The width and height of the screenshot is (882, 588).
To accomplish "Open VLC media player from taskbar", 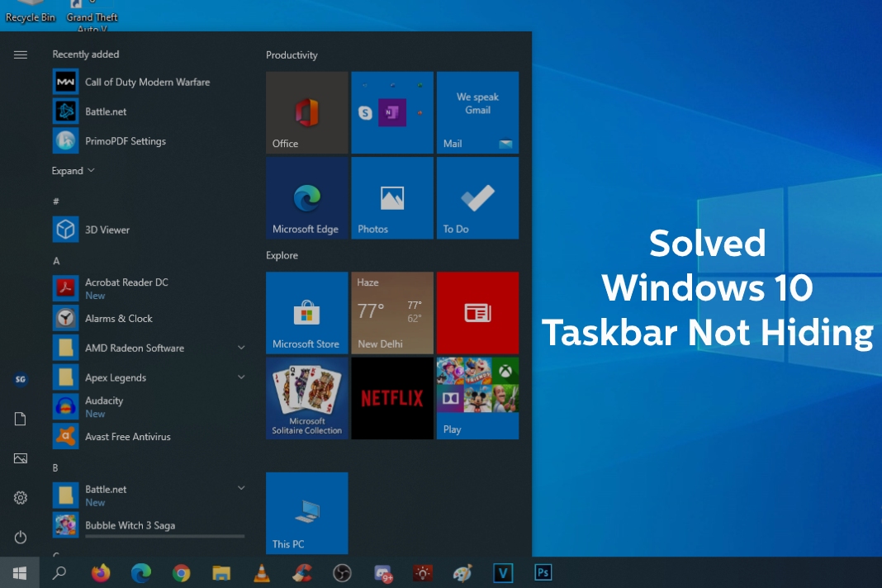I will (261, 572).
